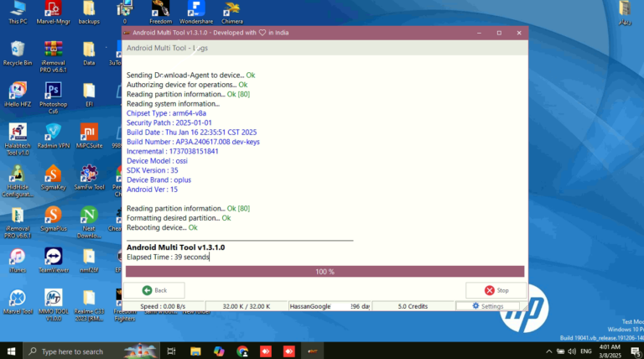The width and height of the screenshot is (644, 359).
Task: Open Google Chrome from the taskbar
Action: tap(242, 351)
